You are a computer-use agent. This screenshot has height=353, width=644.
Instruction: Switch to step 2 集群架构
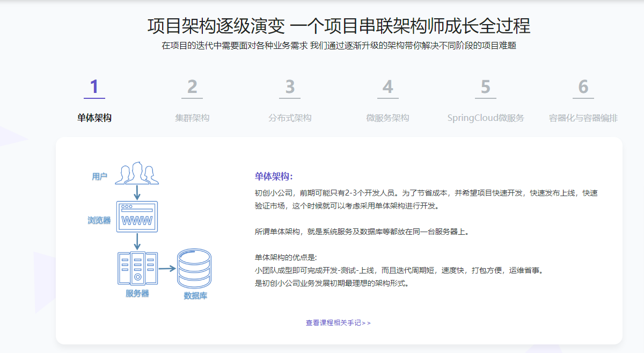coord(192,118)
